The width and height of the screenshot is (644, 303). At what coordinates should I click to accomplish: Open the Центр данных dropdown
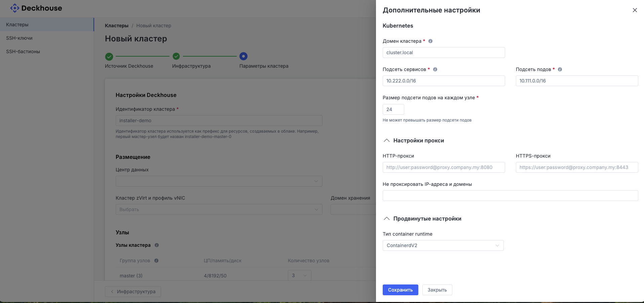pos(219,181)
